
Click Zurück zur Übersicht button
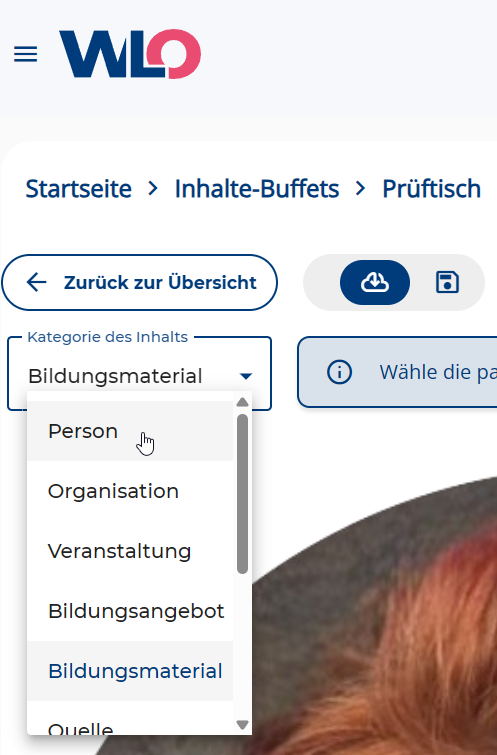tap(140, 283)
